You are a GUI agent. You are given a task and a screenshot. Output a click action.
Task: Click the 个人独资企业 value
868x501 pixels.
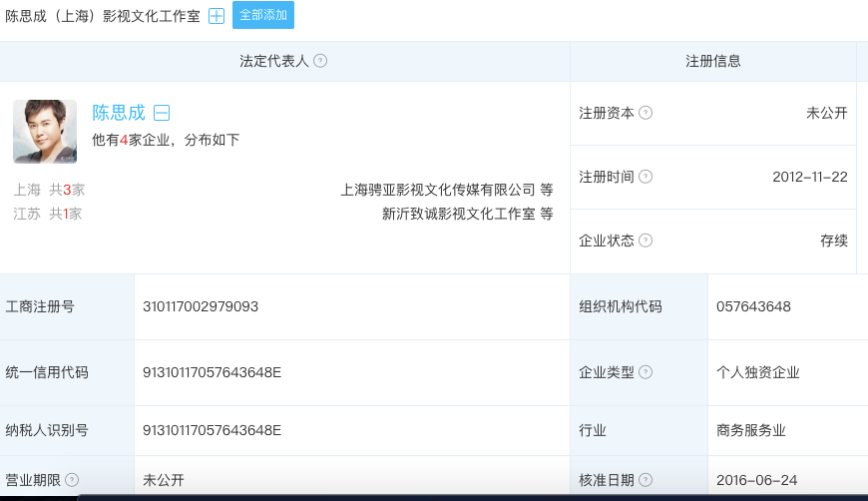[758, 372]
